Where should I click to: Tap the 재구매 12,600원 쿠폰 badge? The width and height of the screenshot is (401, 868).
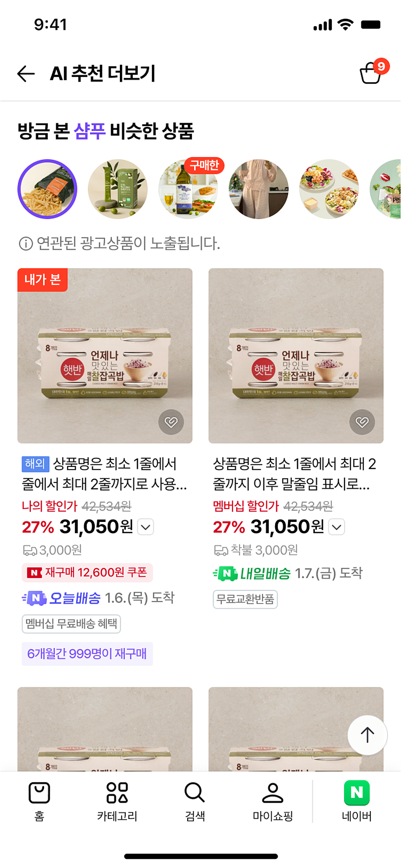[87, 573]
